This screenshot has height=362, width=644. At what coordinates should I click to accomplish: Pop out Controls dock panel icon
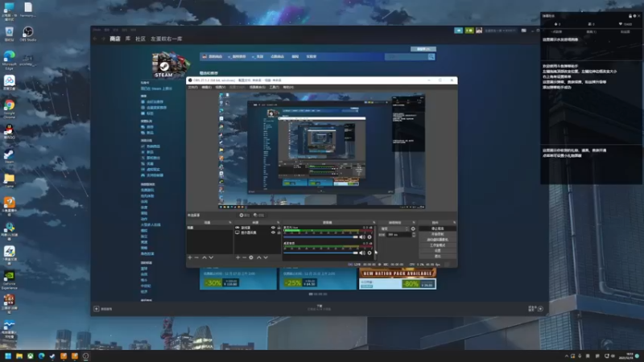click(x=454, y=223)
